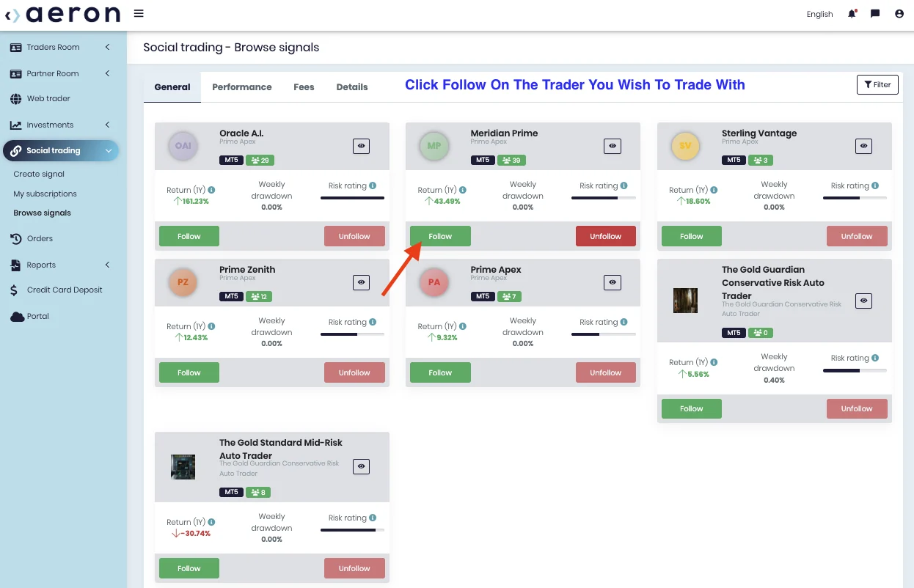Click the Return (1Y) info icon on Meridian Prime

462,190
